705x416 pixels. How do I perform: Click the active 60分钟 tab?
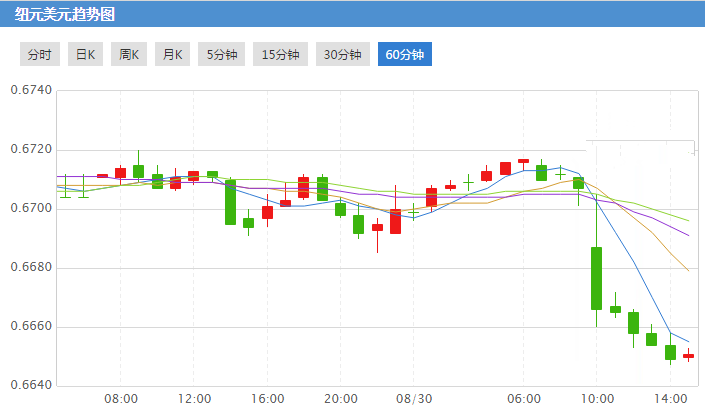pos(405,55)
